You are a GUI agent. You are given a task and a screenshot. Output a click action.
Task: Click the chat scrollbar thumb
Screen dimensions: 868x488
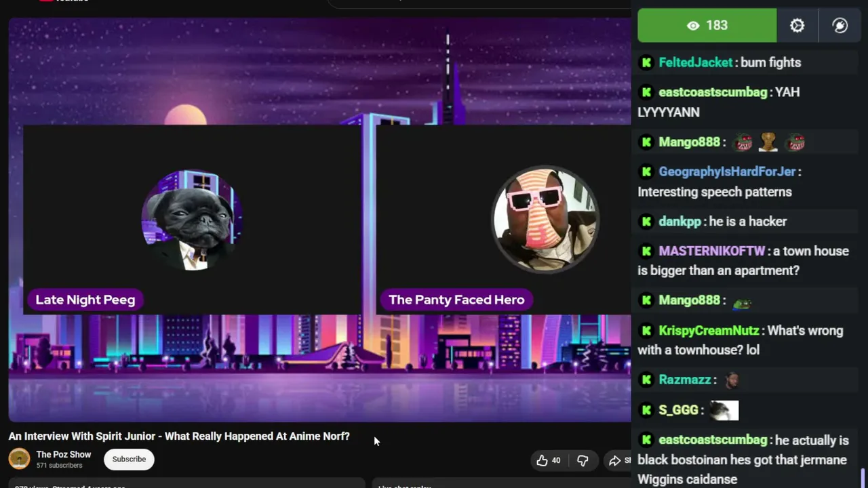pos(863,478)
